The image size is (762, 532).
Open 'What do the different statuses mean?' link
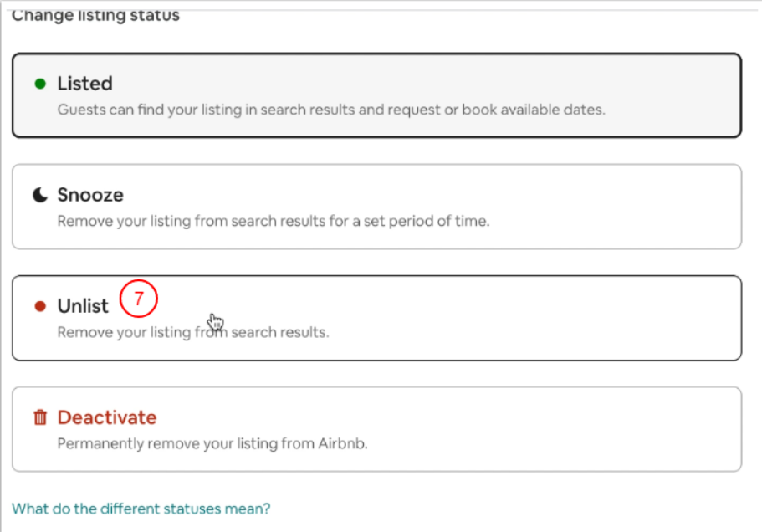click(141, 508)
